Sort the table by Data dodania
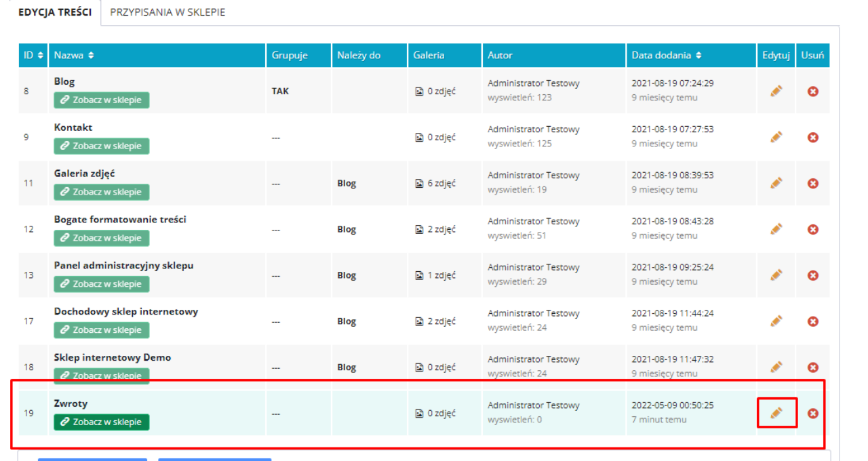Image resolution: width=868 pixels, height=461 pixels. coord(667,56)
